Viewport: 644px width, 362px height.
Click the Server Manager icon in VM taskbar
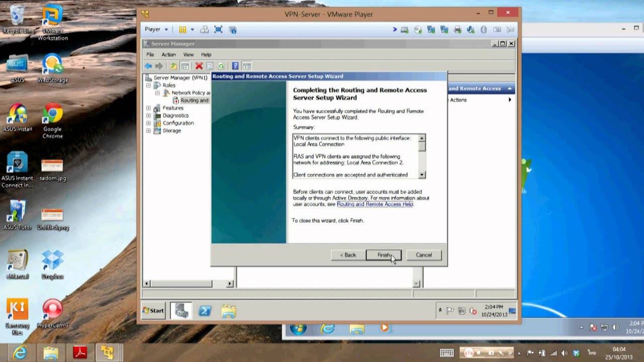pyautogui.click(x=181, y=311)
